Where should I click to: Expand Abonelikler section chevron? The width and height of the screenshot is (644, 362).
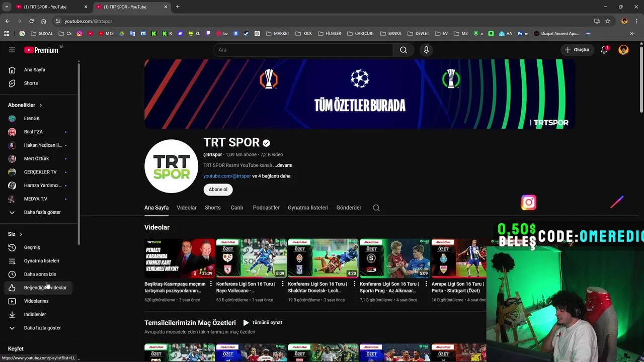click(x=40, y=105)
